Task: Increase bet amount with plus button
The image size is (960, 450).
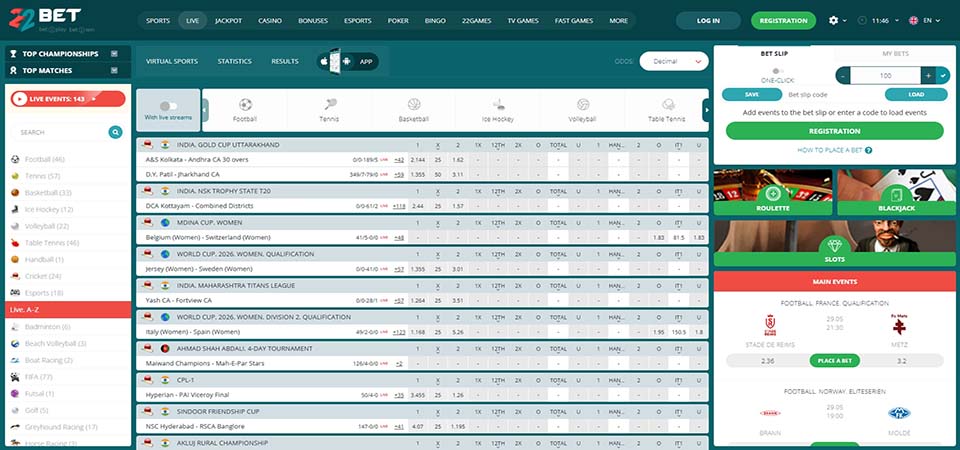Action: pos(928,76)
